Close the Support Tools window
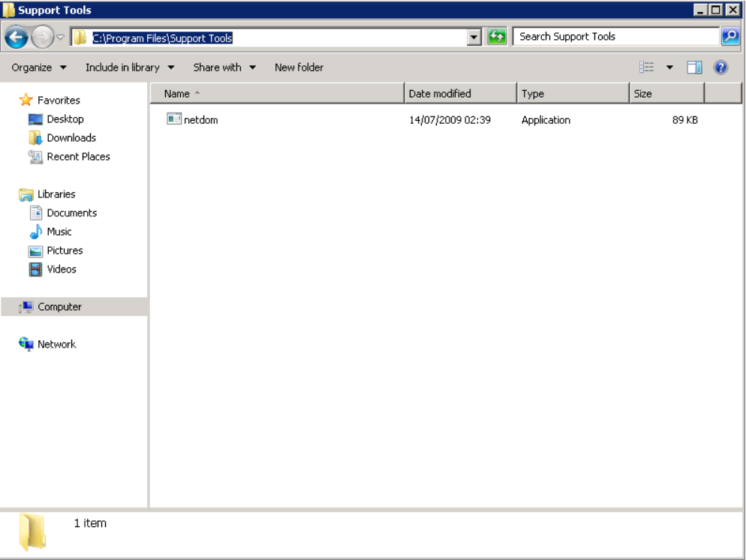Screen dimensions: 746x560 732,10
